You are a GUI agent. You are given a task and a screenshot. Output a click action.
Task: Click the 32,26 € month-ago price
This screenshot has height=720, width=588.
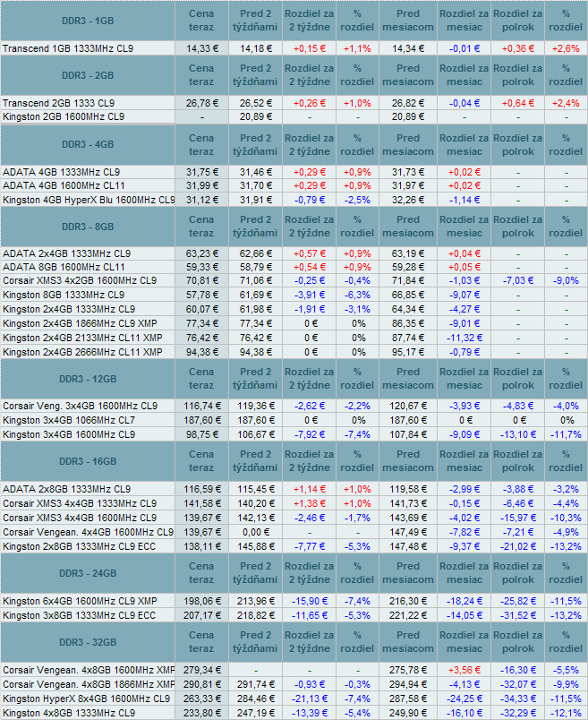tap(408, 200)
